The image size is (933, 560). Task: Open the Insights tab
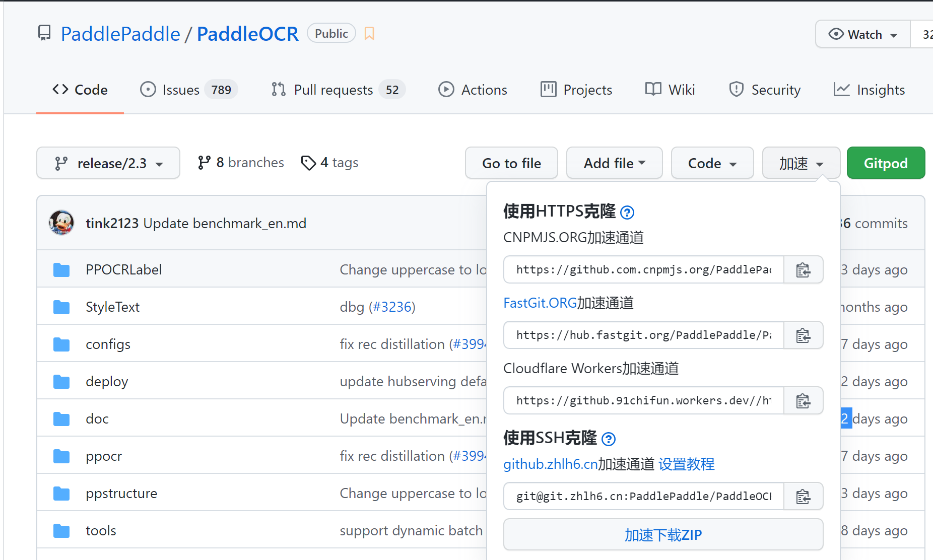tap(869, 90)
